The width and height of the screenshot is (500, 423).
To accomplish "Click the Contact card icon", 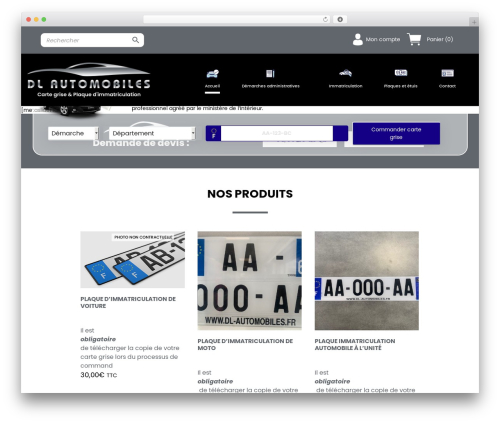I will coord(447,73).
